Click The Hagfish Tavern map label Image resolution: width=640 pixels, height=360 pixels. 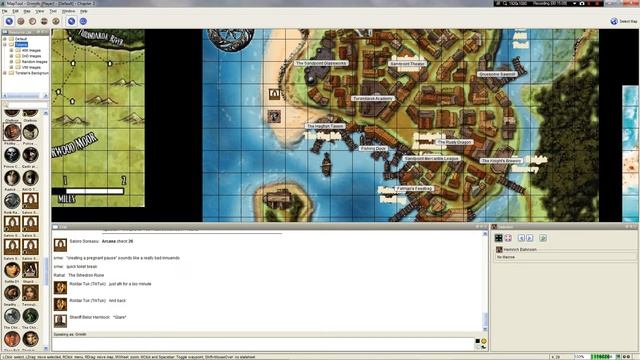click(325, 127)
